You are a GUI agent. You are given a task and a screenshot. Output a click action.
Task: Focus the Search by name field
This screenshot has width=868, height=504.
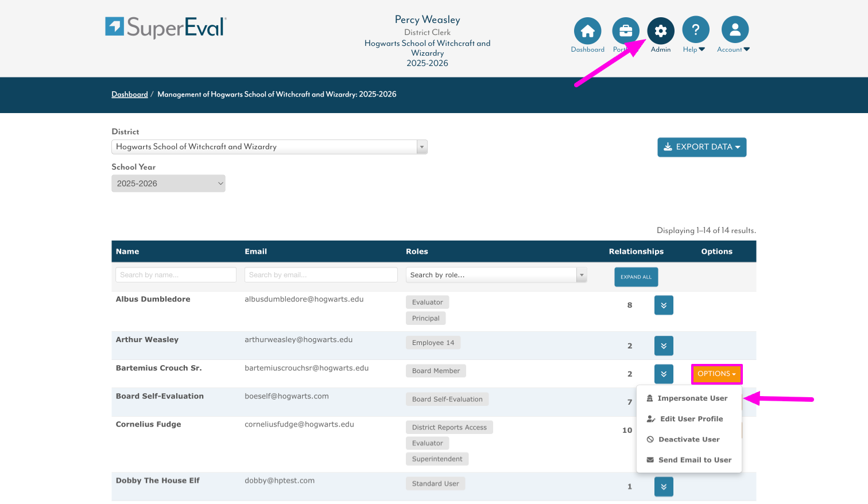point(176,275)
